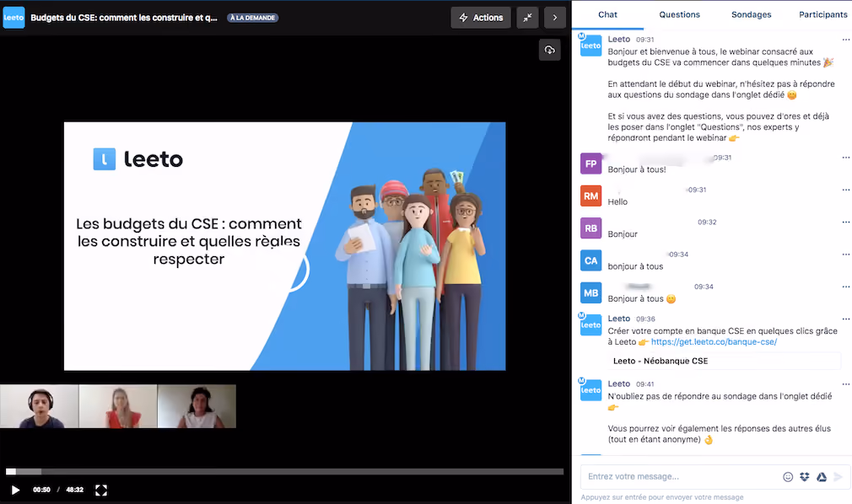Click the 'Leeto' sender name at 09:41
This screenshot has width=852, height=504.
pyautogui.click(x=619, y=383)
